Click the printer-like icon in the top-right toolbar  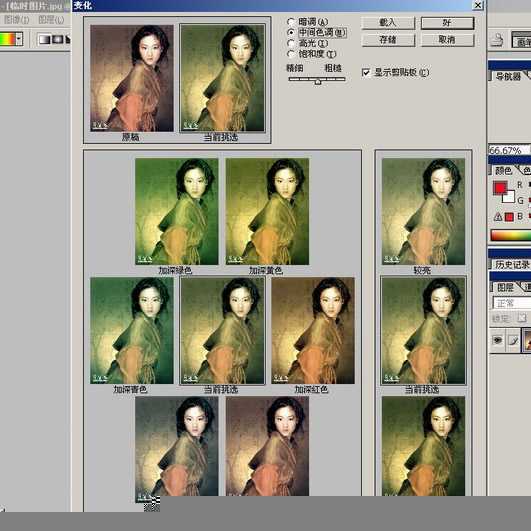pos(497,40)
